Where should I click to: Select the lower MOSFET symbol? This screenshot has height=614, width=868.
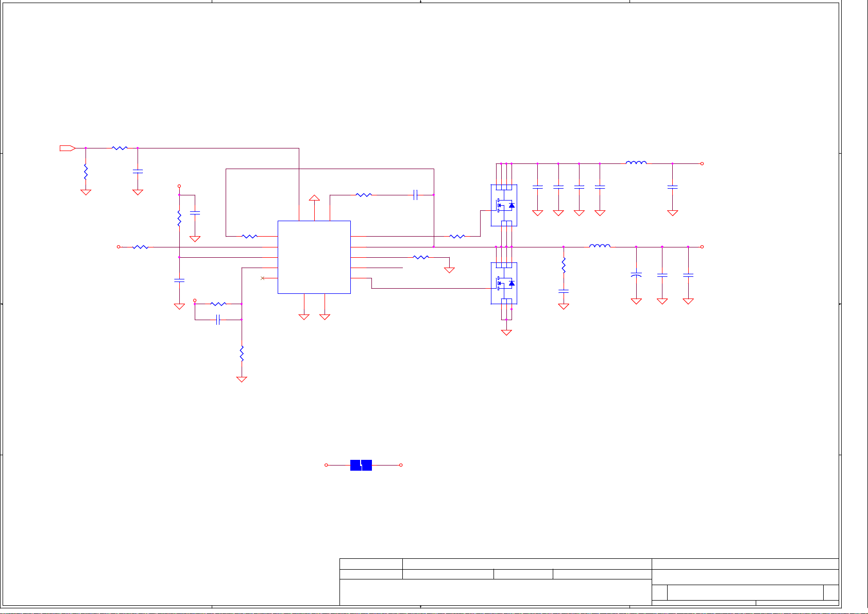click(504, 283)
